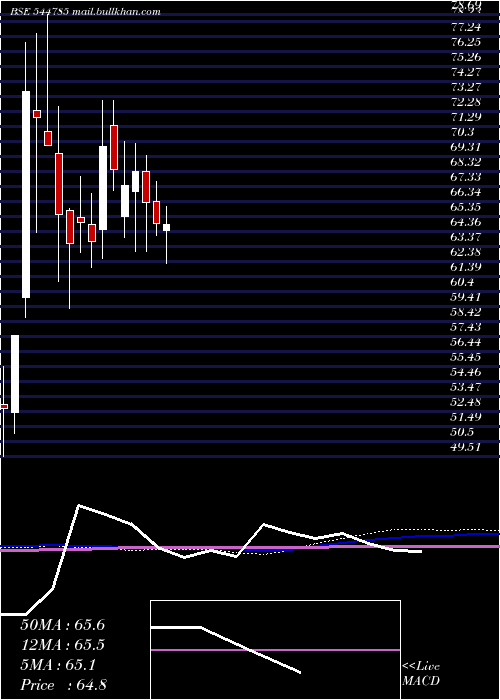The height and width of the screenshot is (700, 500).
Task: Click the 59.41 price axis label
Action: tap(466, 297)
